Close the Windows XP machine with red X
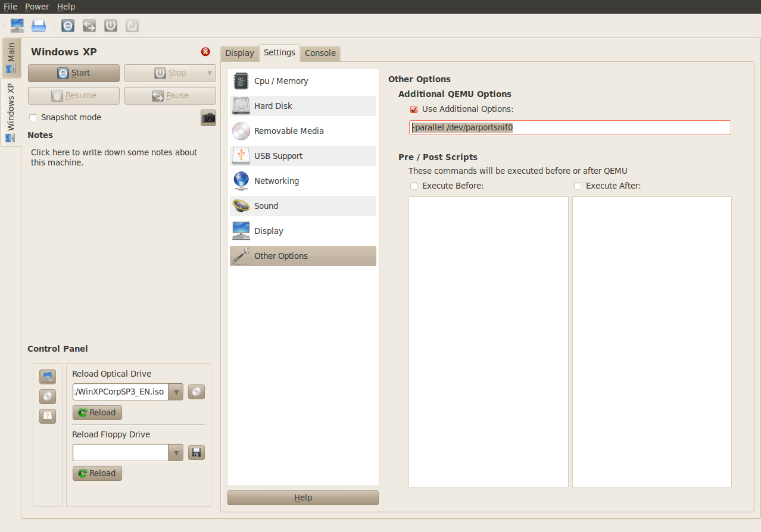Image resolution: width=761 pixels, height=532 pixels. click(205, 52)
